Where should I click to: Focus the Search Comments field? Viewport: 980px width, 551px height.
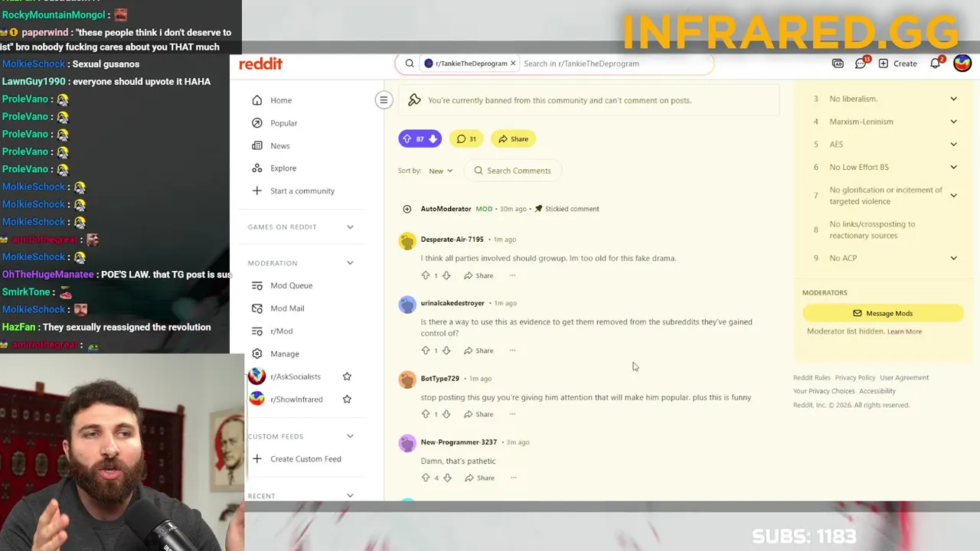point(511,171)
